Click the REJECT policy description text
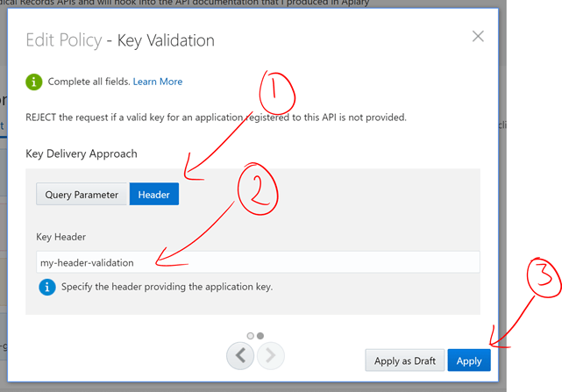This screenshot has height=392, width=562. coord(216,117)
